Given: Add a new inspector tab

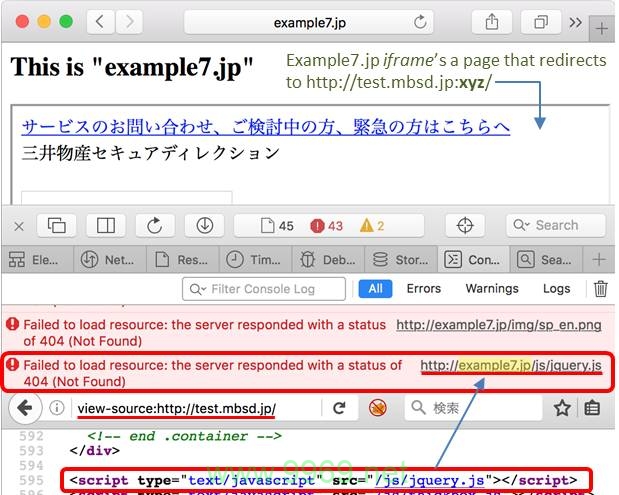Looking at the screenshot, I should pos(599,259).
